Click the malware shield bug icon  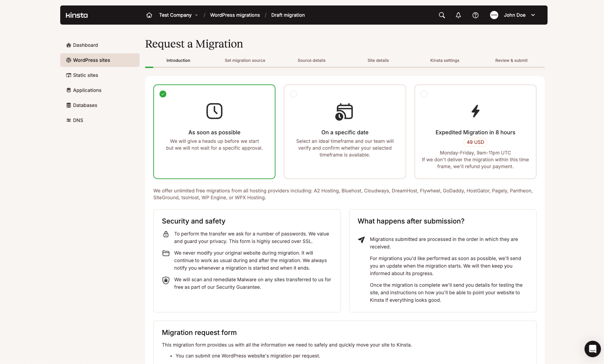166,280
